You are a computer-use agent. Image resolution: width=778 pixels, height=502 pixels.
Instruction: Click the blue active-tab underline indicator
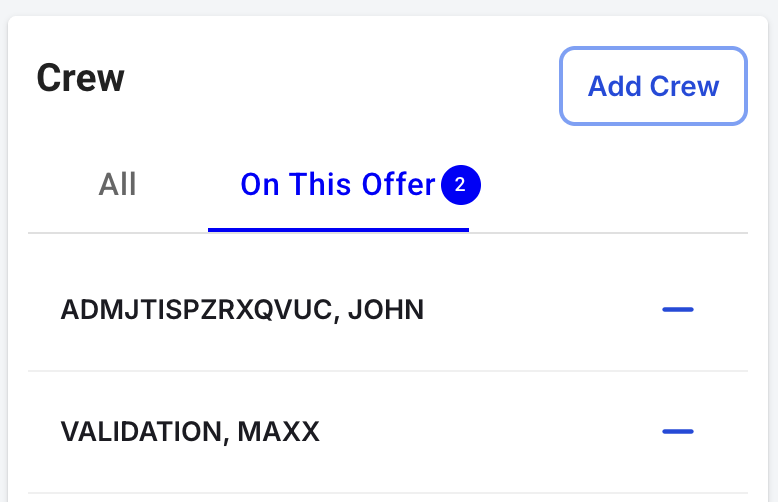pos(338,230)
